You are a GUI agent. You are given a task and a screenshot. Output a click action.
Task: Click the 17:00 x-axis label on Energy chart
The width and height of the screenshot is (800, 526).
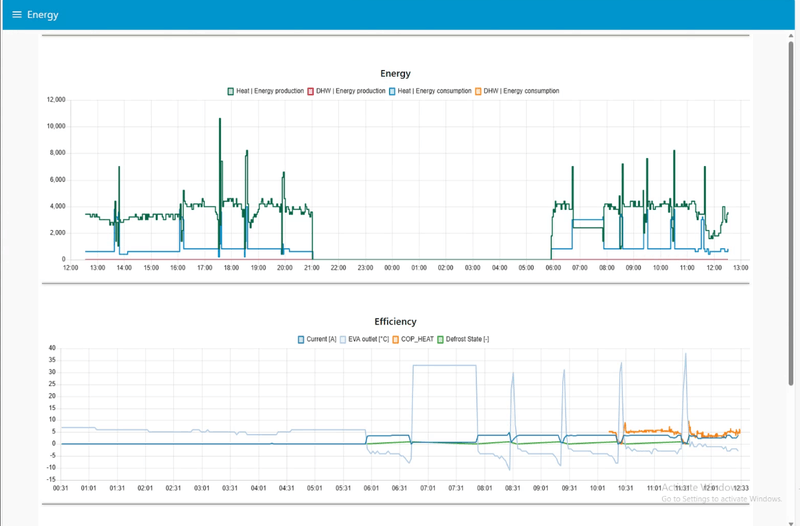(x=205, y=268)
